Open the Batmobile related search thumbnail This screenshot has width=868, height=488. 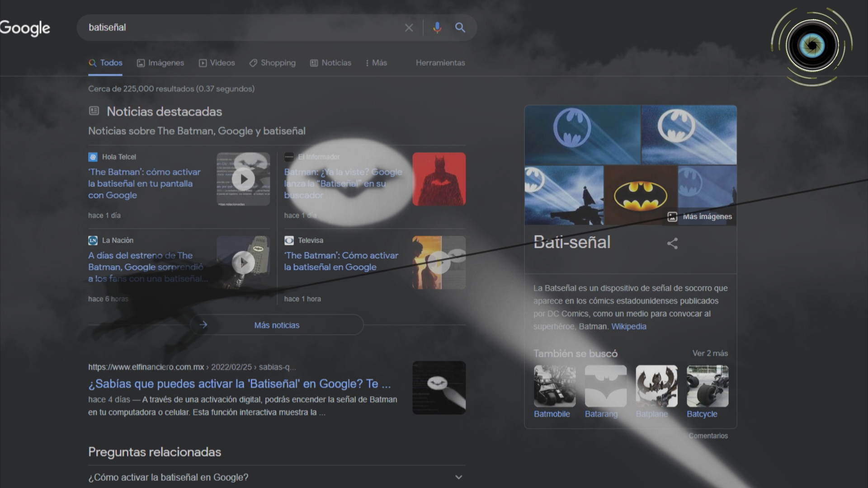[x=554, y=387]
